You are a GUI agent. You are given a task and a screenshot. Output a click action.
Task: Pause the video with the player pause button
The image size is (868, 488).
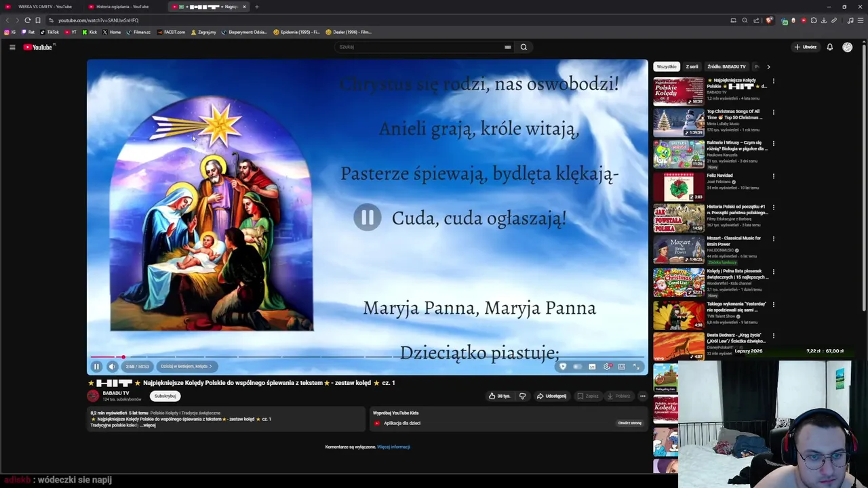[96, 367]
